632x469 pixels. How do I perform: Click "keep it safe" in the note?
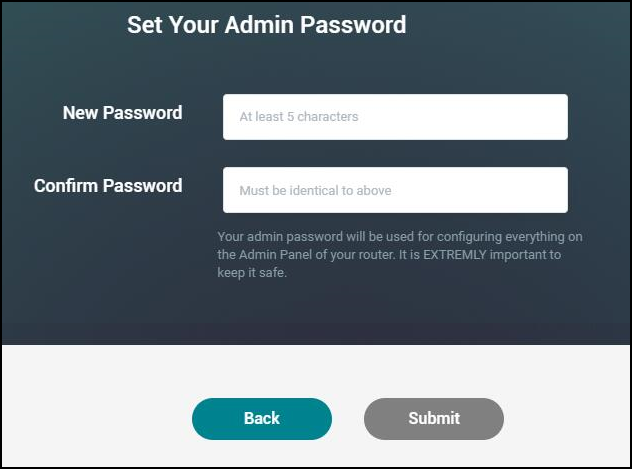[x=251, y=273]
